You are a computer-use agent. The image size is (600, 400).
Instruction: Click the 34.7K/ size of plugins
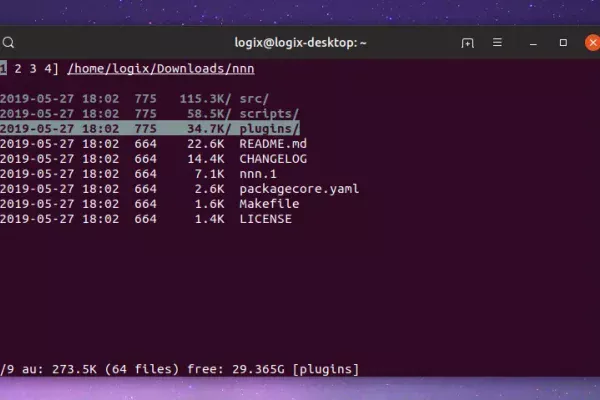(x=209, y=129)
